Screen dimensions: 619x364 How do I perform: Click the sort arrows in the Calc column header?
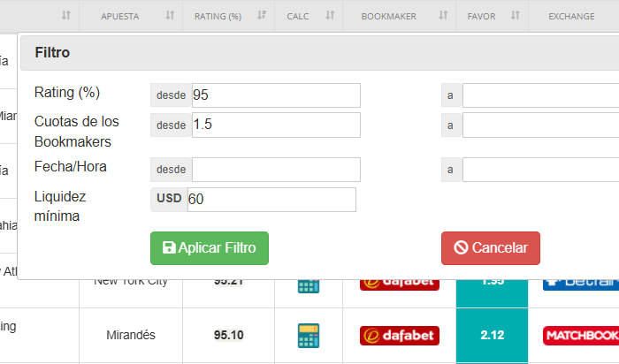(x=330, y=16)
